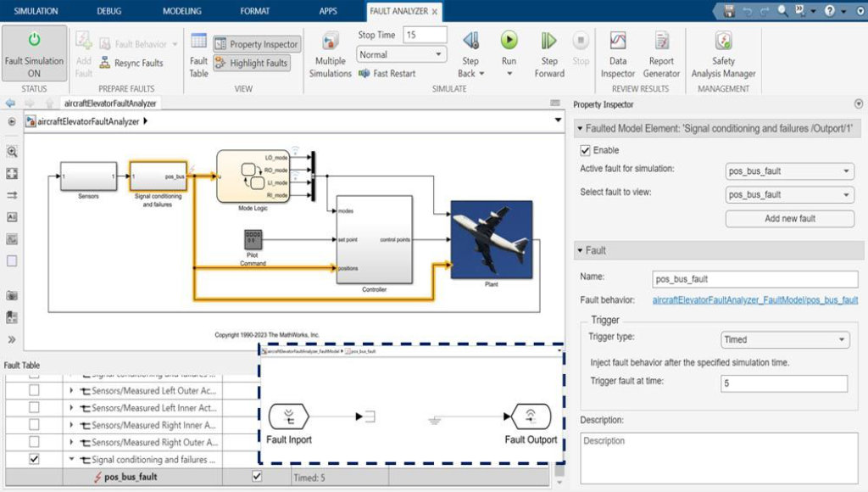Switch to the SIMULATION tab

click(x=36, y=10)
